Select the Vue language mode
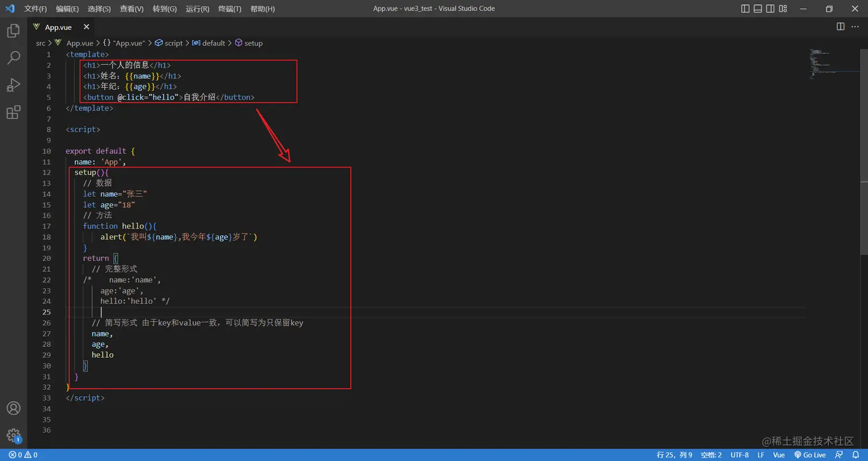The width and height of the screenshot is (868, 461). 779,455
